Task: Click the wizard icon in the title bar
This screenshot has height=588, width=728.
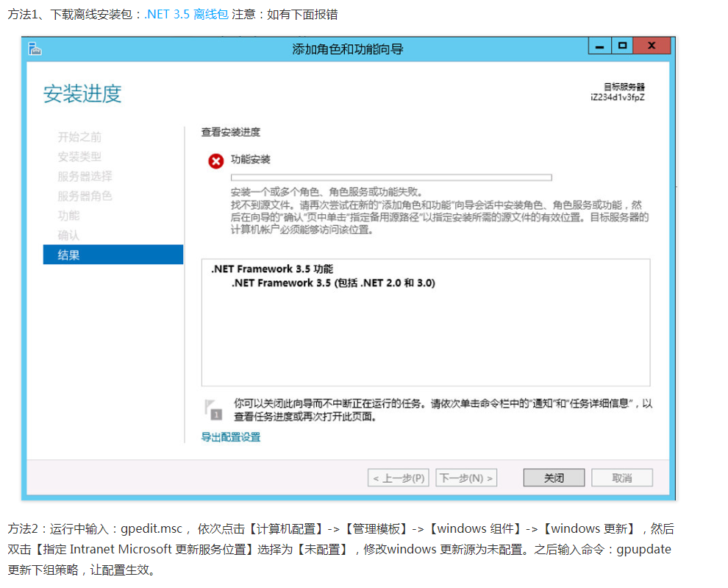Action: pos(35,49)
